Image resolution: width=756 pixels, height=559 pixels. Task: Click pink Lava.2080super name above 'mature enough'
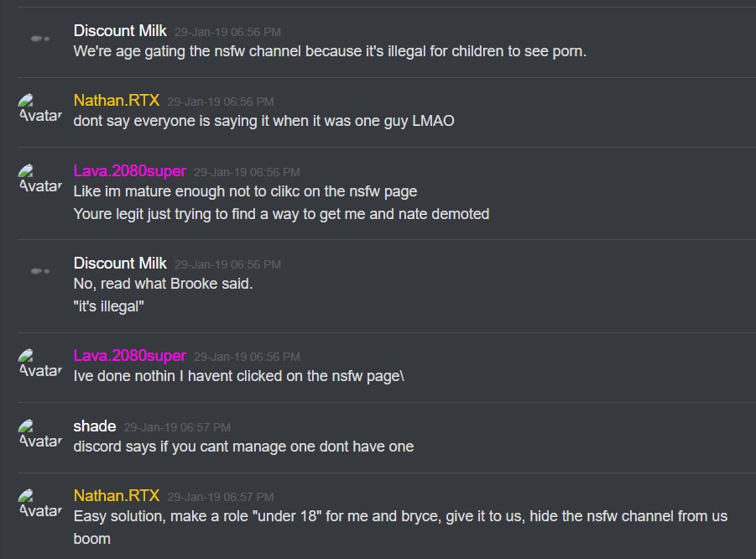[x=130, y=170]
